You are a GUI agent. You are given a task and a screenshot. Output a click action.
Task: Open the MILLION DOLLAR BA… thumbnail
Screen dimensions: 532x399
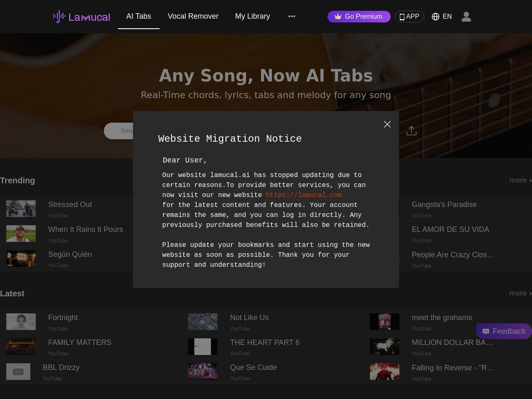[384, 347]
